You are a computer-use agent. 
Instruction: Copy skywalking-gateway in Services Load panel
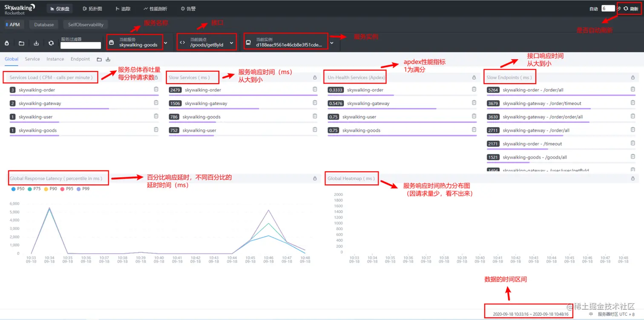tap(156, 103)
